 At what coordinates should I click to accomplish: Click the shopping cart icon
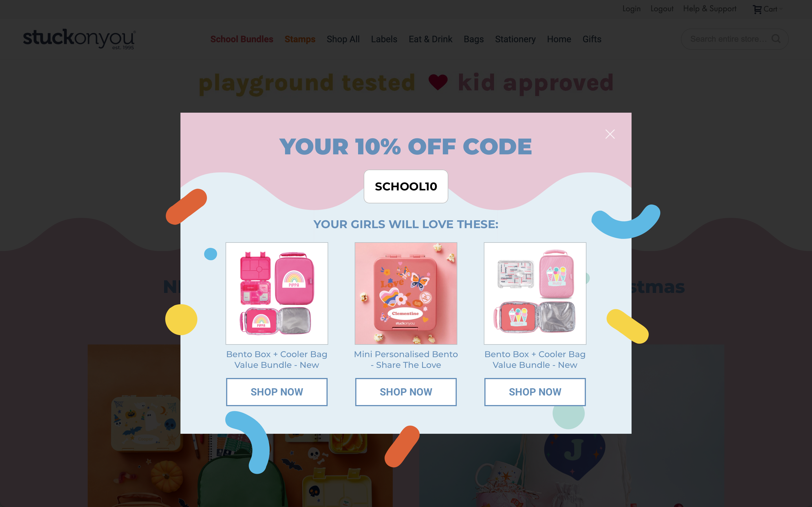click(x=757, y=9)
